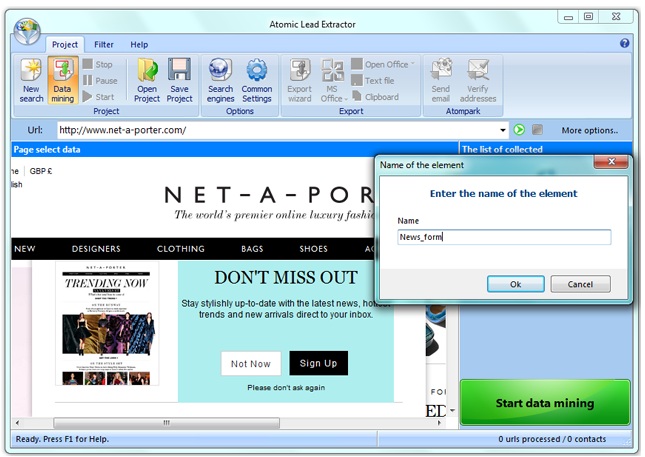The image size is (645, 457).
Task: Click More options link
Action: pyautogui.click(x=589, y=130)
